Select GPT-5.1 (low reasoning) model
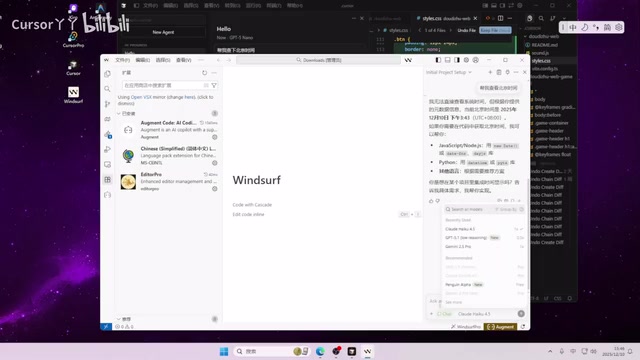640x360 pixels. (x=484, y=238)
